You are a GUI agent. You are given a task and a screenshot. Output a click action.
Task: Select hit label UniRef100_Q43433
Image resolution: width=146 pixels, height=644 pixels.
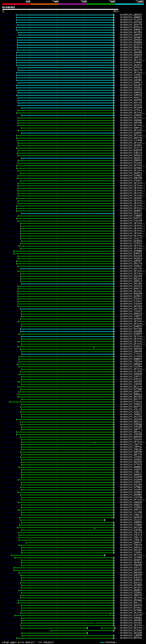(131, 65)
